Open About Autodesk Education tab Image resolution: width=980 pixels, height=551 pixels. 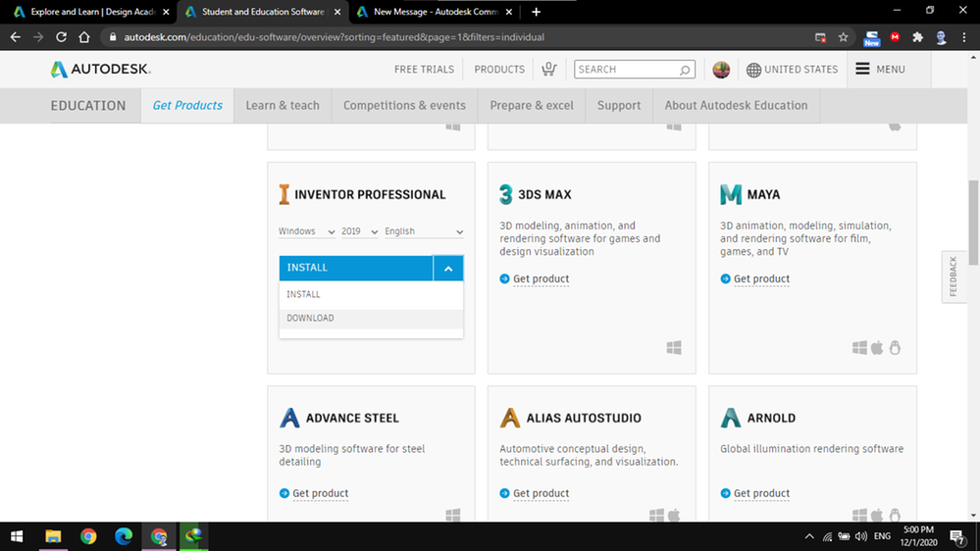point(737,105)
